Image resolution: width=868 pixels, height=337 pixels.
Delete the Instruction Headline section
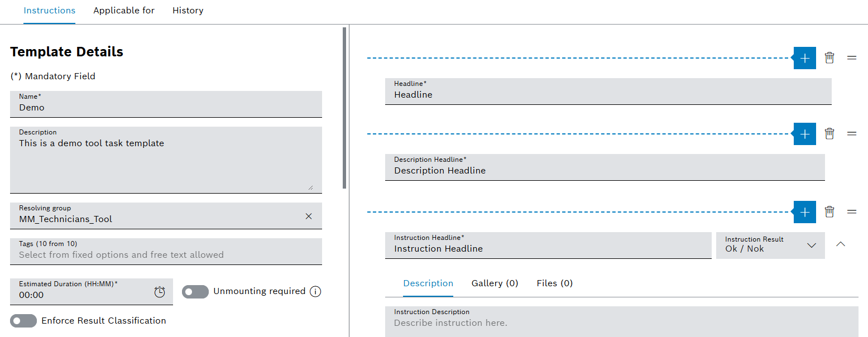pos(829,212)
